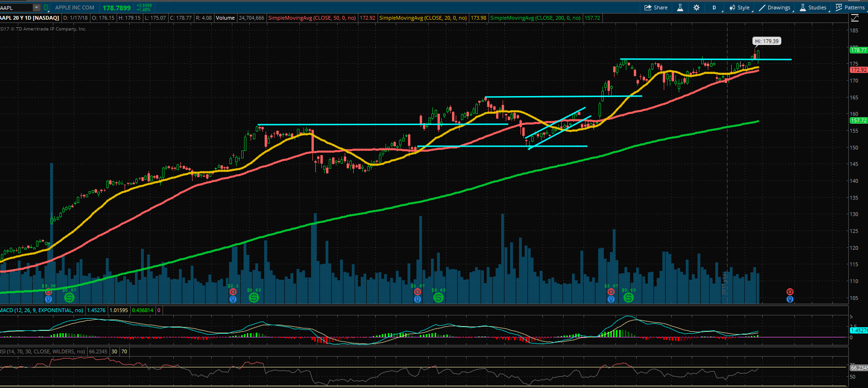The width and height of the screenshot is (868, 388).
Task: Click the price axis scale icon
Action: (x=855, y=18)
